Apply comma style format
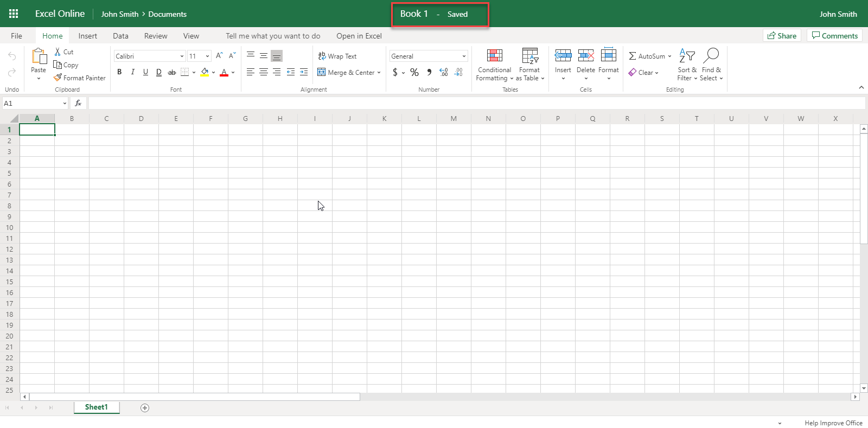Viewport: 868px width, 428px height. (x=429, y=72)
